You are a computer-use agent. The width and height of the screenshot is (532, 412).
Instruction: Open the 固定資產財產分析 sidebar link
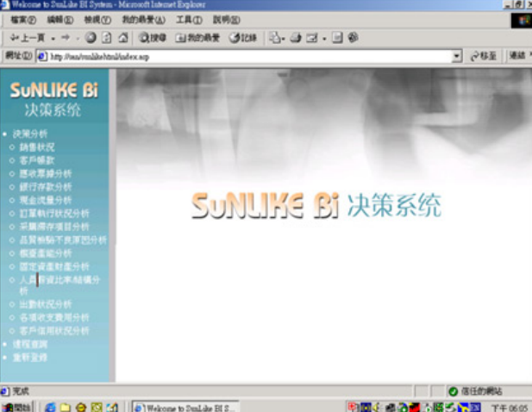point(54,266)
